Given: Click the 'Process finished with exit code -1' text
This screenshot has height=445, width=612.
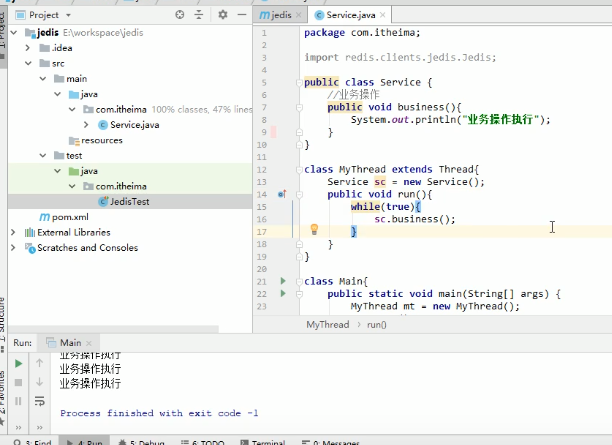Looking at the screenshot, I should click(x=159, y=413).
